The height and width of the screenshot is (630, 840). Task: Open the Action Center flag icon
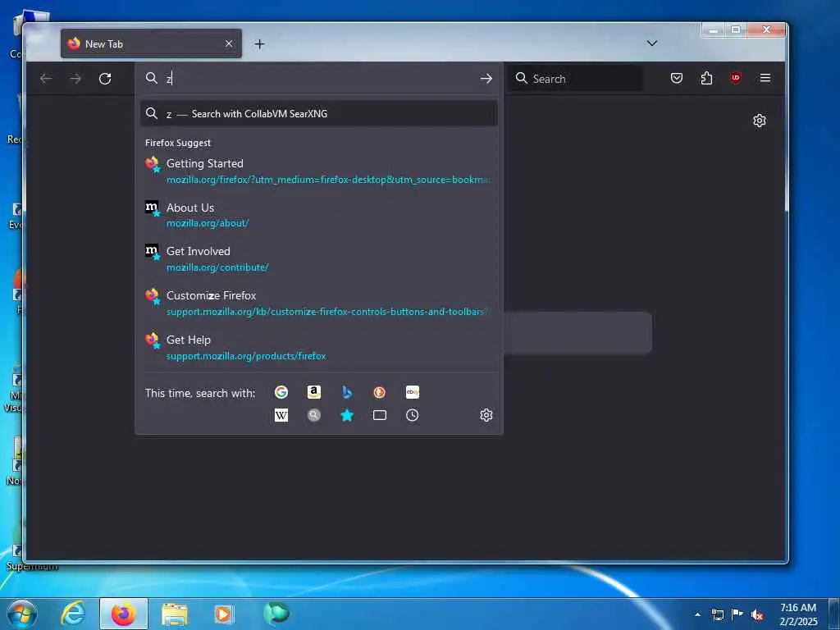[x=737, y=614]
